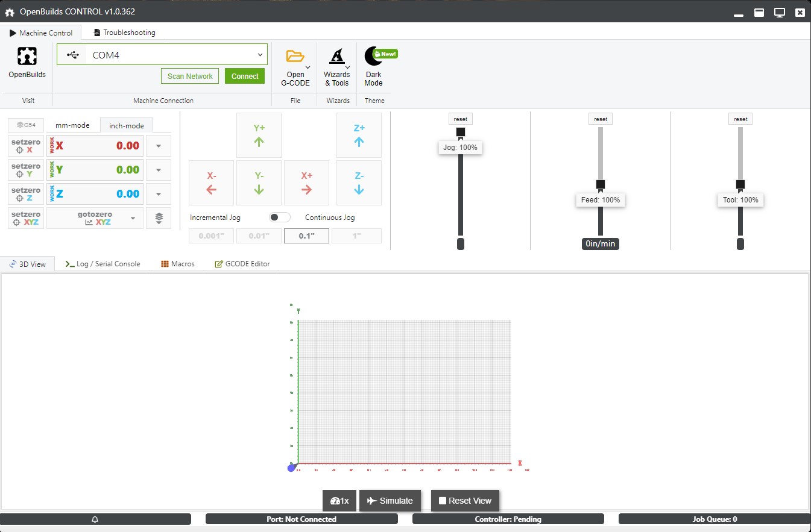Click the Scan Network button

190,76
